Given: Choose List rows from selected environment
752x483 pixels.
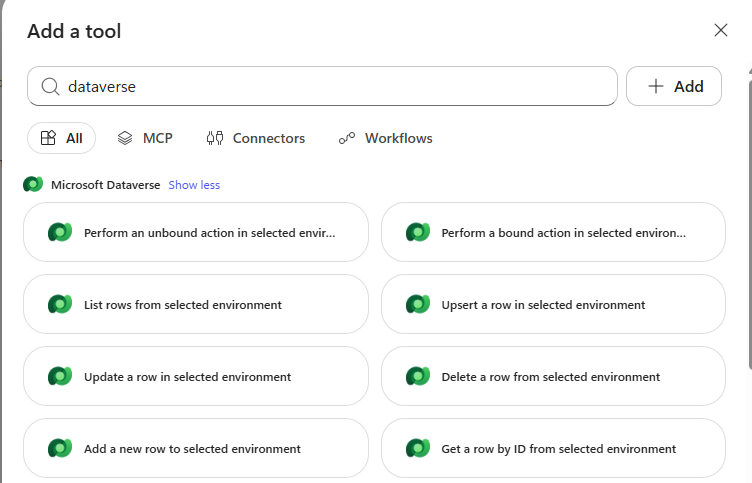Looking at the screenshot, I should (x=196, y=304).
